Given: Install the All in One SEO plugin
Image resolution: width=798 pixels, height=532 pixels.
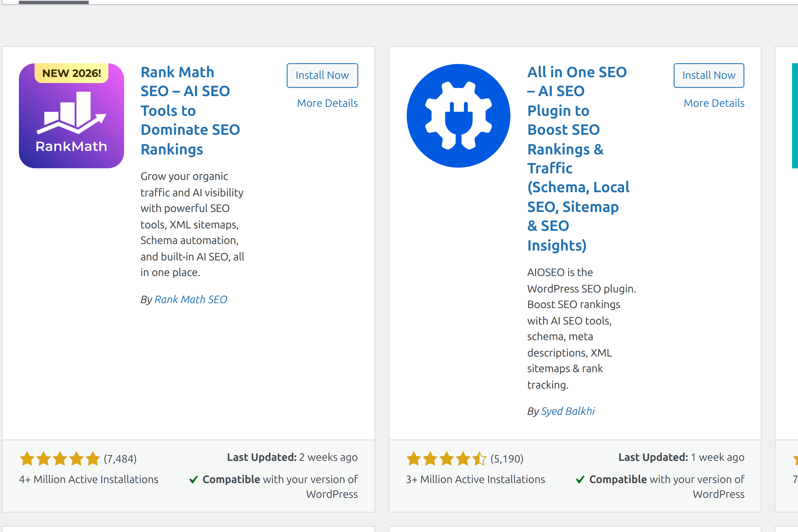Looking at the screenshot, I should (709, 75).
